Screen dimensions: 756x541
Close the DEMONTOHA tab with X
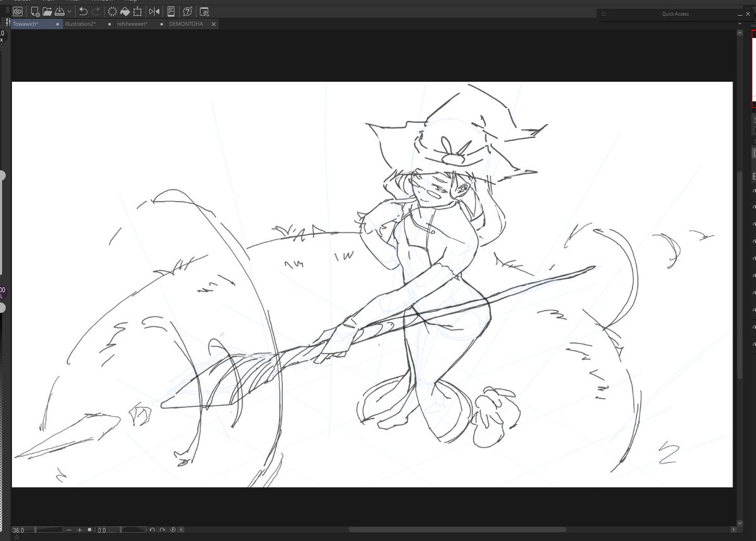coord(214,24)
